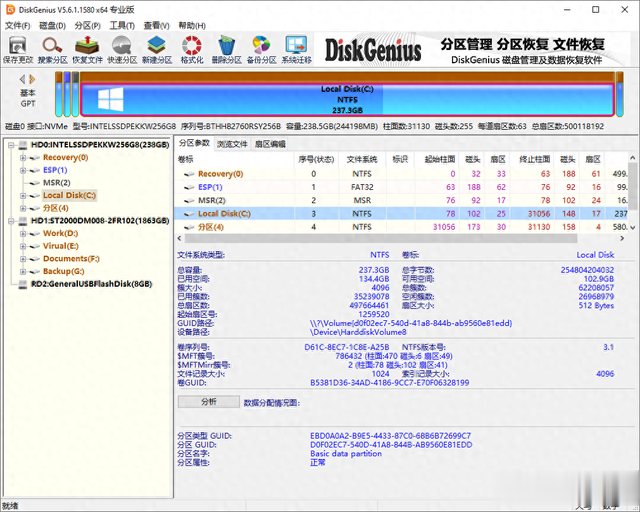Expand the ESP(1) tree node
The image size is (640, 512).
23,170
